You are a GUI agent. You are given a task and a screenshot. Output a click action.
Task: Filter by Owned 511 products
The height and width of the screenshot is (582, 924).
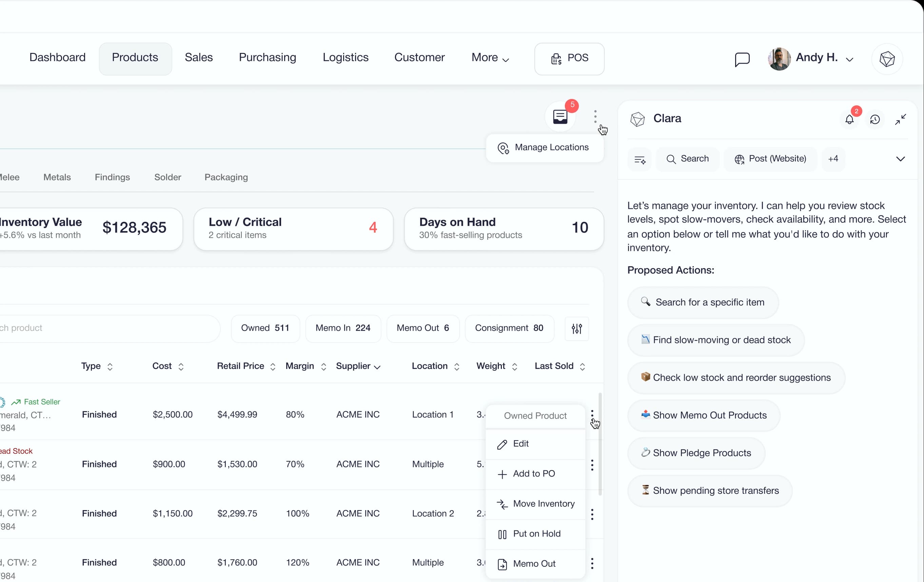tap(265, 328)
